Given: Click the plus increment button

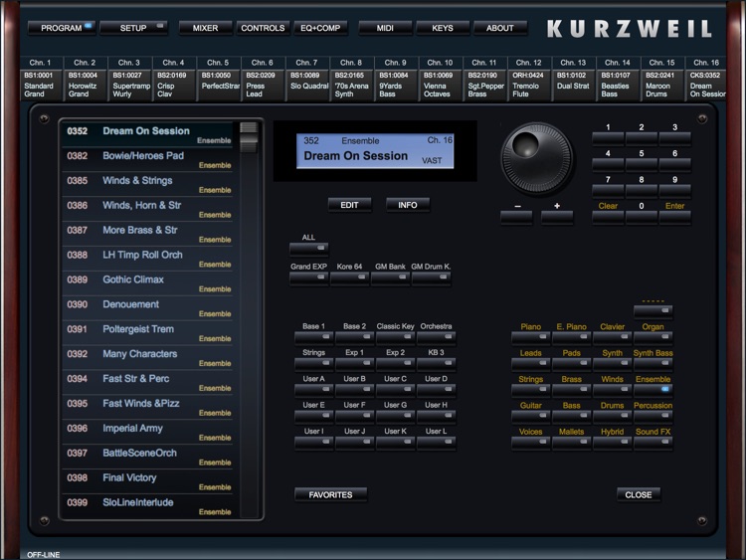Looking at the screenshot, I should click(x=557, y=218).
